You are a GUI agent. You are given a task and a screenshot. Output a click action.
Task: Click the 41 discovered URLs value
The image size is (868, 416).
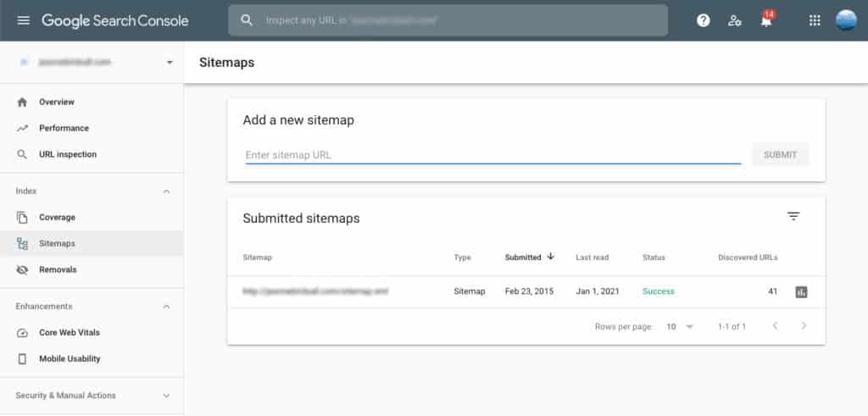coord(773,291)
